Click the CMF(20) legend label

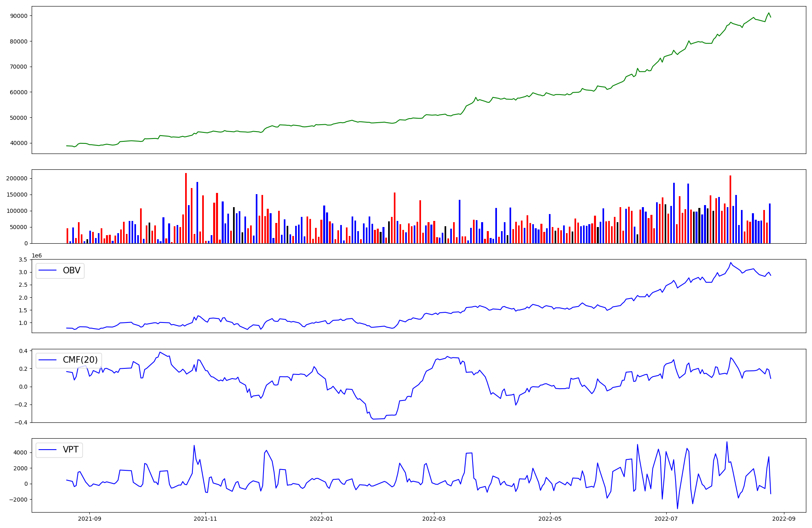[x=80, y=360]
